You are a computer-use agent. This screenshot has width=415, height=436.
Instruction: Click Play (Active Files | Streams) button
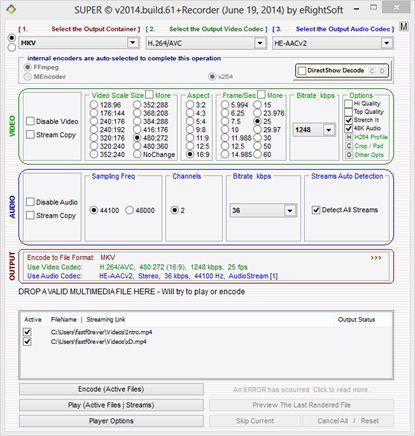coord(111,405)
